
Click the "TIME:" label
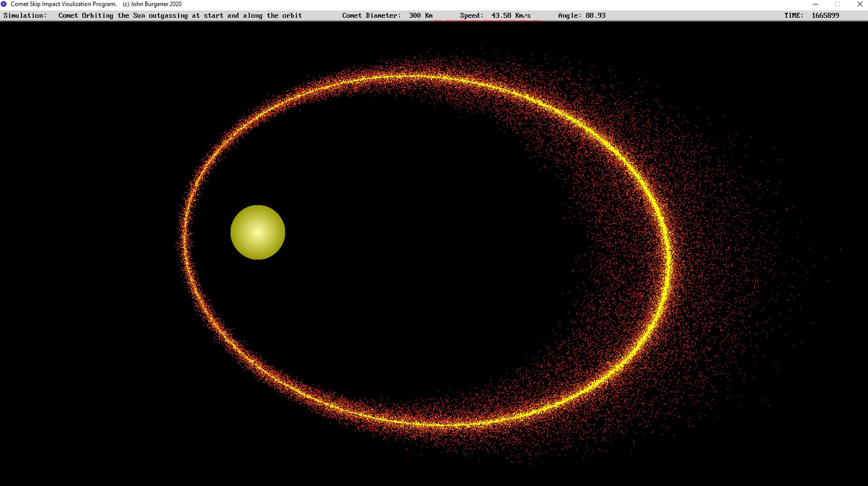click(794, 15)
